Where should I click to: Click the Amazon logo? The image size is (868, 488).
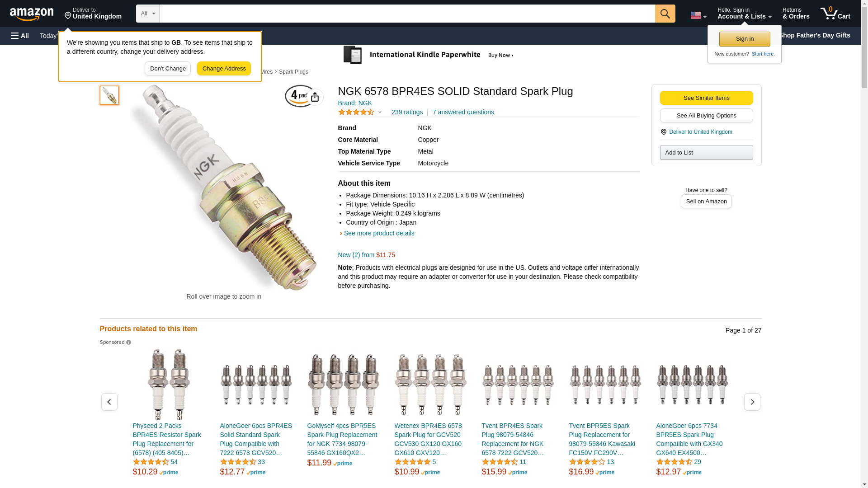click(x=32, y=14)
